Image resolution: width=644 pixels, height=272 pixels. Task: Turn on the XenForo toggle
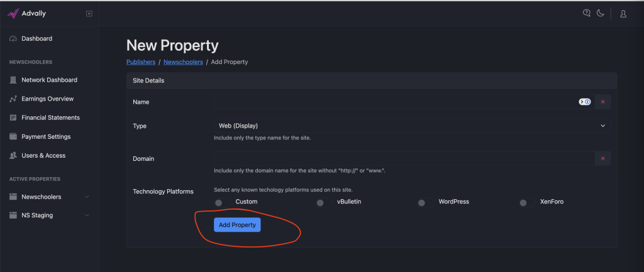[x=527, y=203]
